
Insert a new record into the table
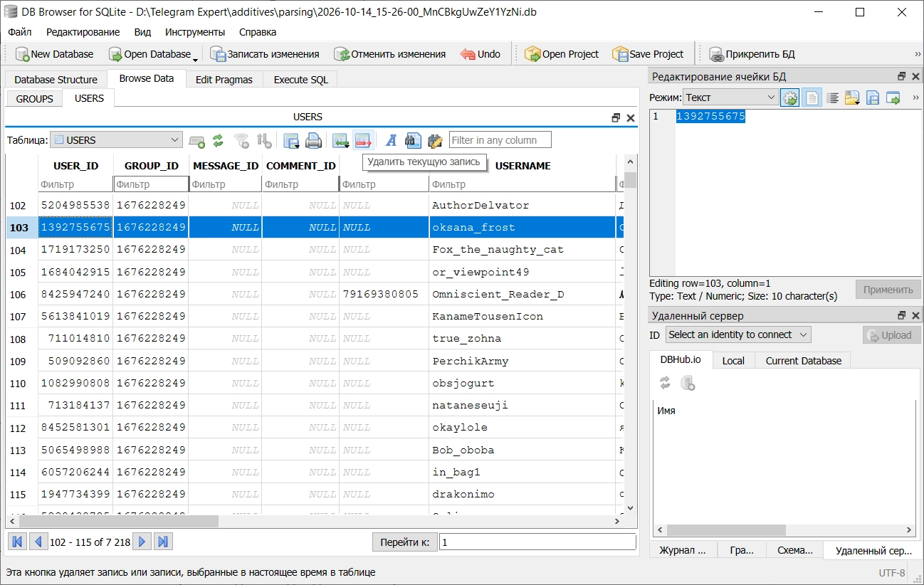(341, 141)
